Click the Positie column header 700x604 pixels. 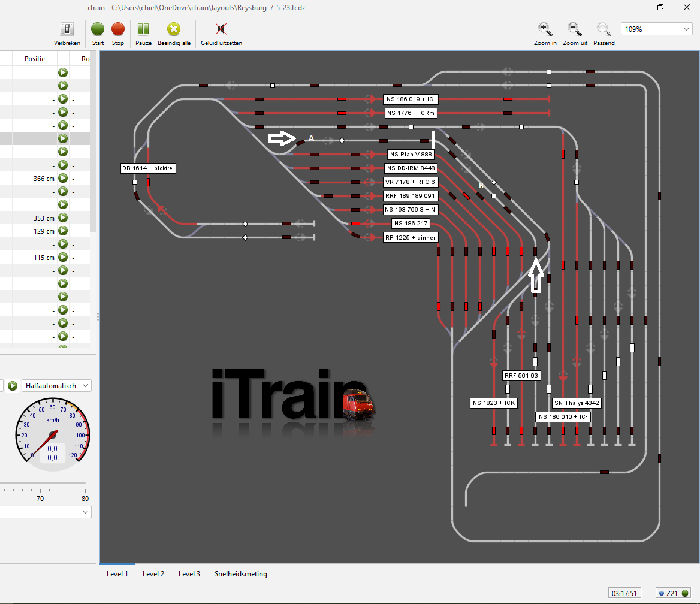35,59
